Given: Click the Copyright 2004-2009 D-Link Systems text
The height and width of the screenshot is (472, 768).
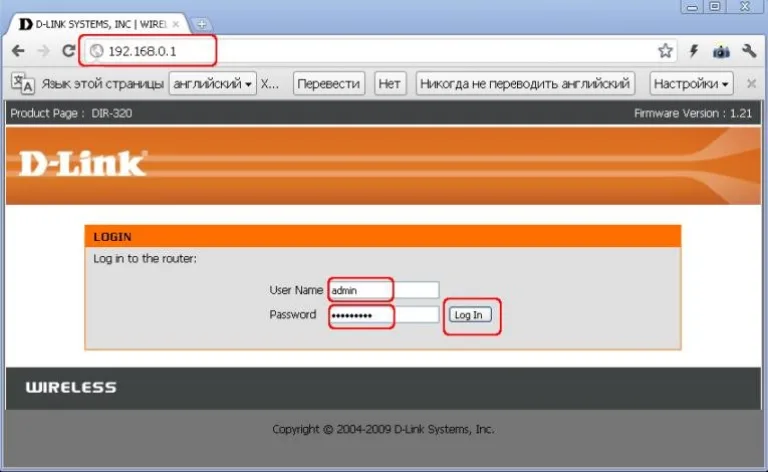Looking at the screenshot, I should [x=383, y=429].
